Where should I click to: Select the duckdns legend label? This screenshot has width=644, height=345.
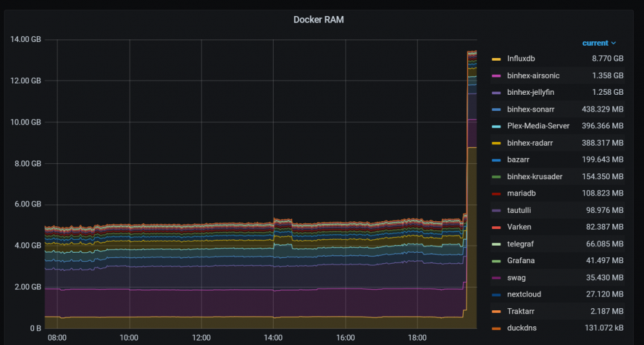coord(522,328)
